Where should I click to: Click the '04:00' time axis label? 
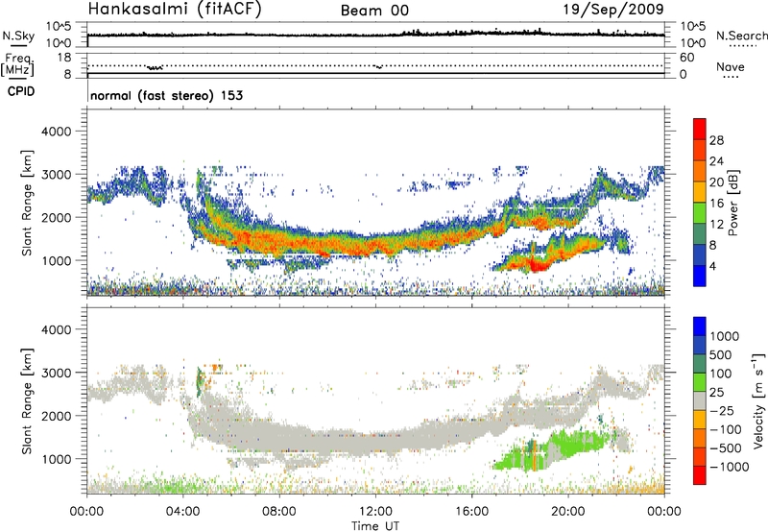pos(182,512)
